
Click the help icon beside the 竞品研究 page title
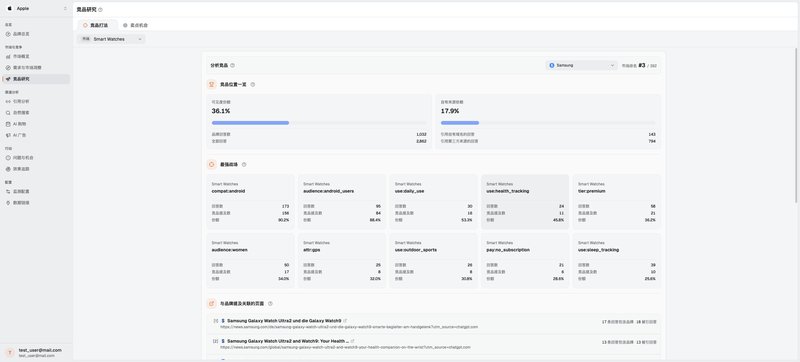point(100,10)
